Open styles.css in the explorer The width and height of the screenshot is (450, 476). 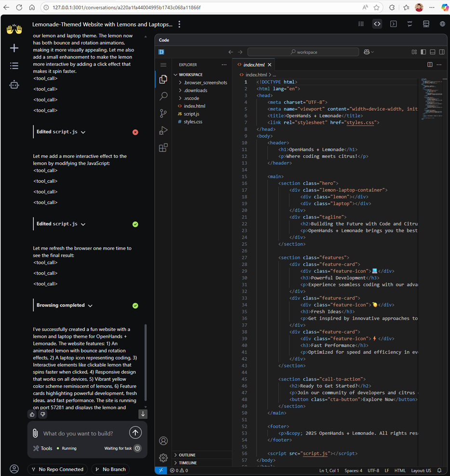point(193,122)
